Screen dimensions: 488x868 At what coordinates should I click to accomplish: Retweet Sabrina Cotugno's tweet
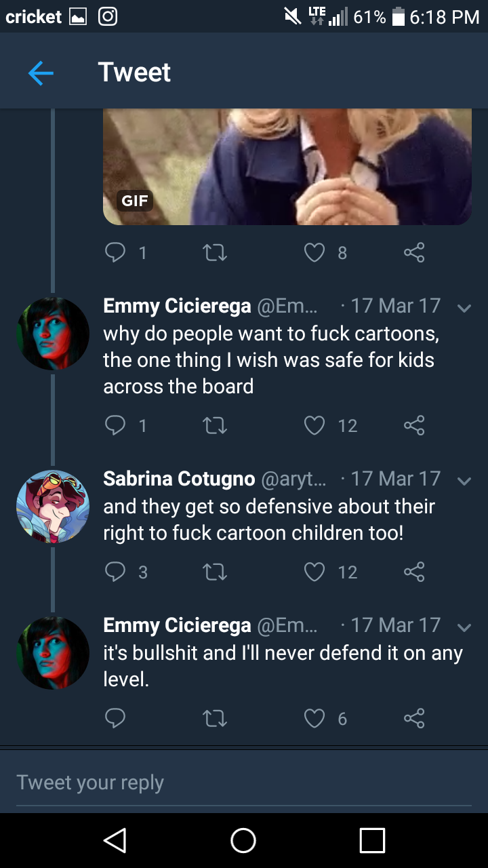point(215,572)
